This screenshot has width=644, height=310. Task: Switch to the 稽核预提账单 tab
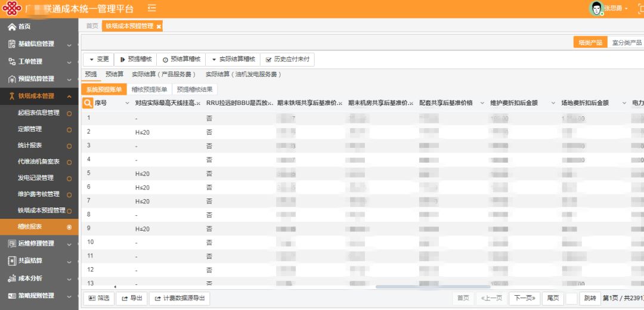(x=149, y=89)
